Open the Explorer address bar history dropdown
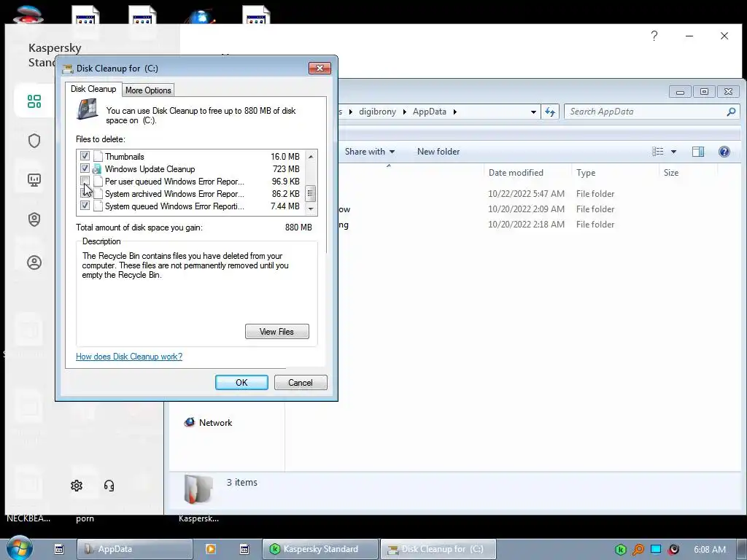Image resolution: width=747 pixels, height=560 pixels. click(533, 112)
